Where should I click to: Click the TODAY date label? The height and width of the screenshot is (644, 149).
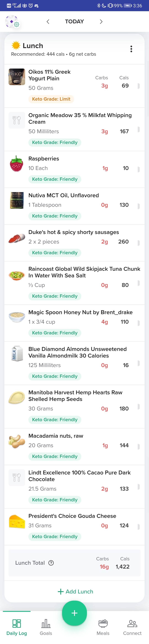(74, 22)
